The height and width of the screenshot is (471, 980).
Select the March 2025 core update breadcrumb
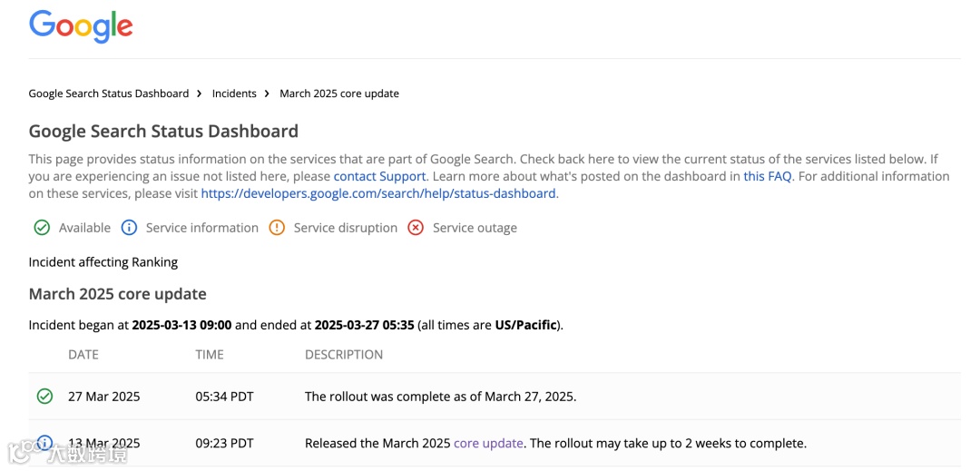click(339, 93)
